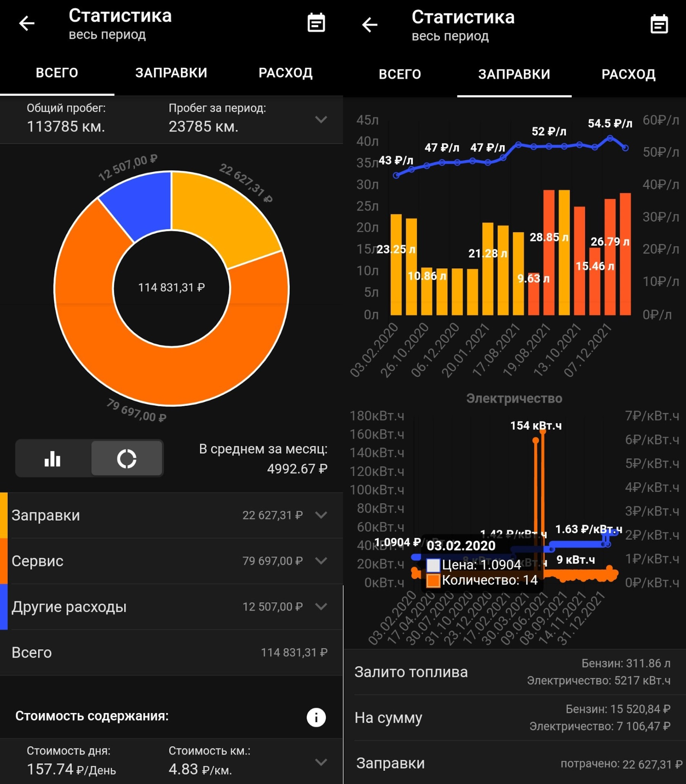Tap the 23.25 л fuel bar

(396, 265)
